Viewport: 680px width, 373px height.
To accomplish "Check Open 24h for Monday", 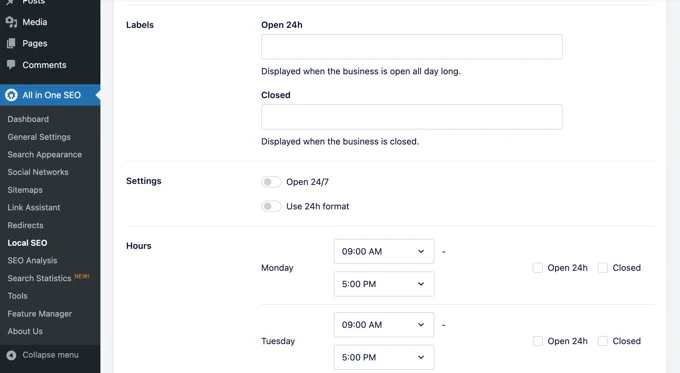I will (538, 268).
